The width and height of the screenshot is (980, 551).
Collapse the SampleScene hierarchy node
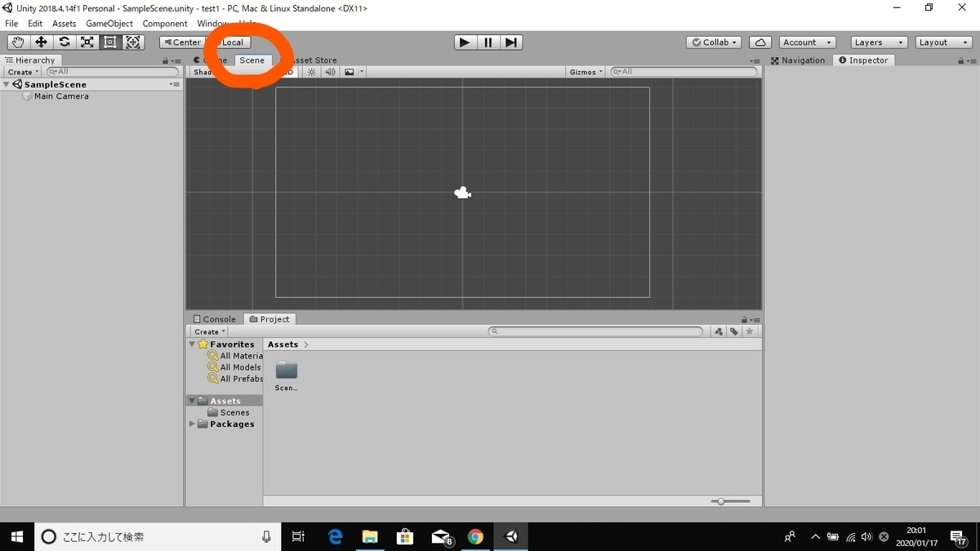pyautogui.click(x=7, y=84)
